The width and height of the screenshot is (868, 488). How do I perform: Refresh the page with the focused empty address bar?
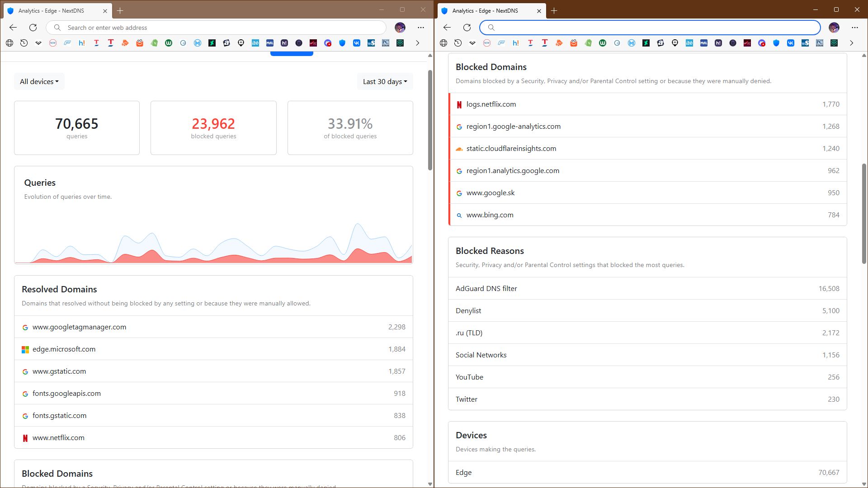pos(467,28)
